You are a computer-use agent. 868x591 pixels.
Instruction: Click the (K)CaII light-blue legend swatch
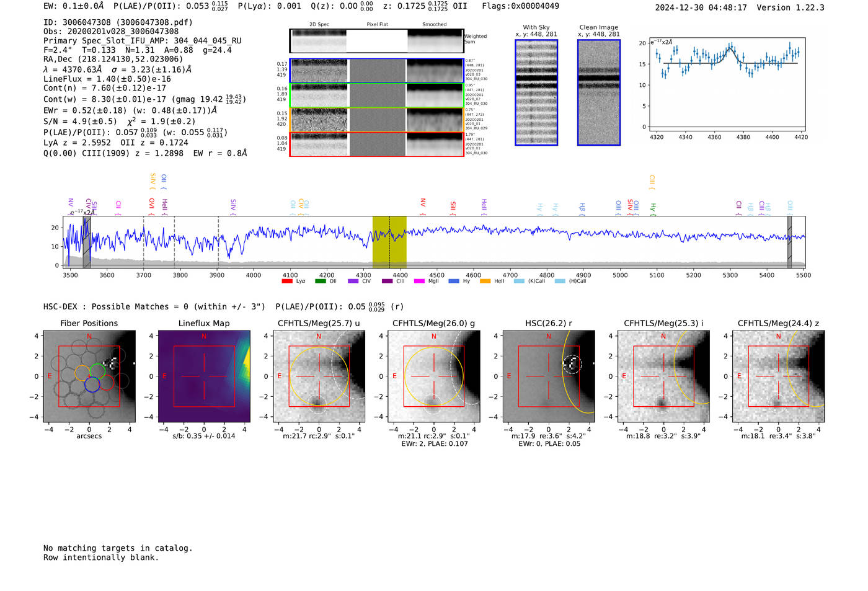coord(519,281)
